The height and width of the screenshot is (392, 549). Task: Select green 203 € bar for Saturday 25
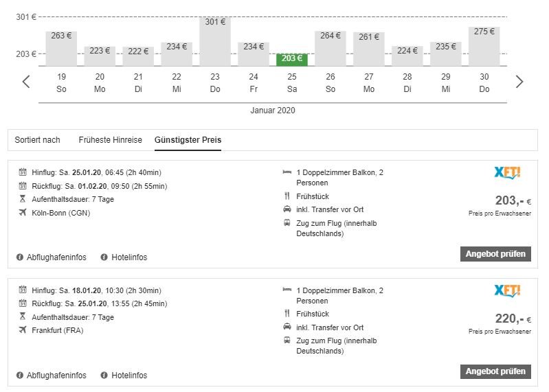point(292,59)
